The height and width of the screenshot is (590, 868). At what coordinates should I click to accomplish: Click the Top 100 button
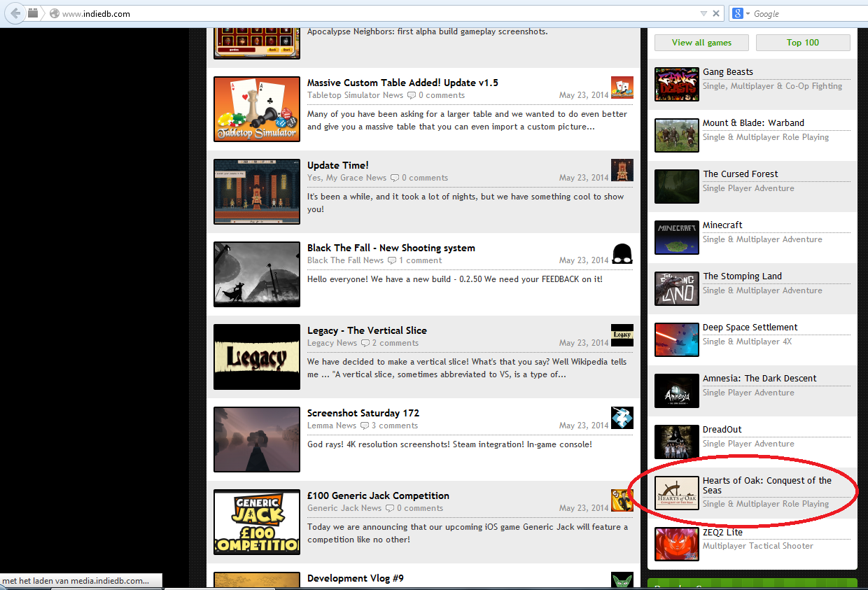(x=803, y=43)
